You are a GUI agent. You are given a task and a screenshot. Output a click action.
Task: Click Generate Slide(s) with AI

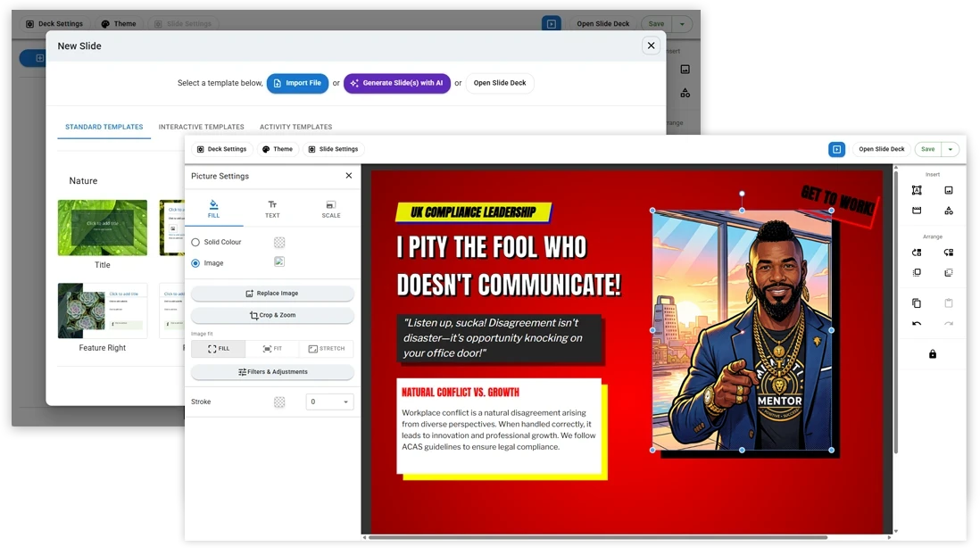397,83
